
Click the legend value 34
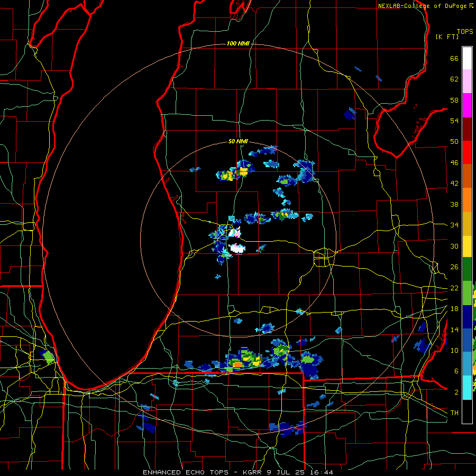(x=454, y=225)
